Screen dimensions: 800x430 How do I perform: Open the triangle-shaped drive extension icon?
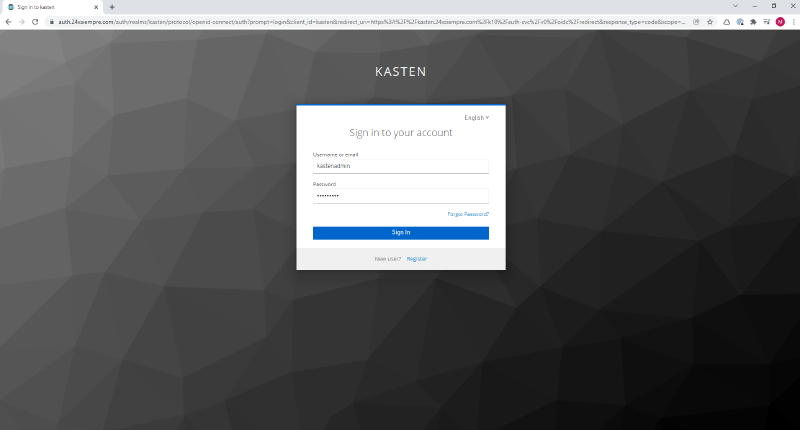(x=727, y=22)
